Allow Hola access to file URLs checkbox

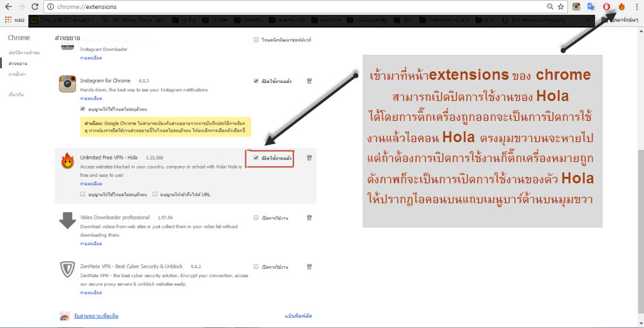pos(155,194)
